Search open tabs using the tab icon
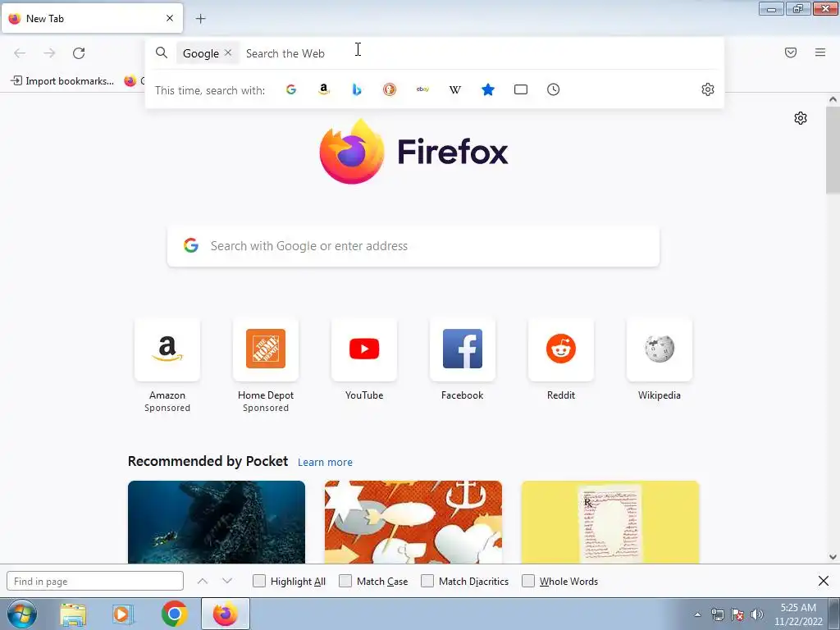 [x=521, y=89]
